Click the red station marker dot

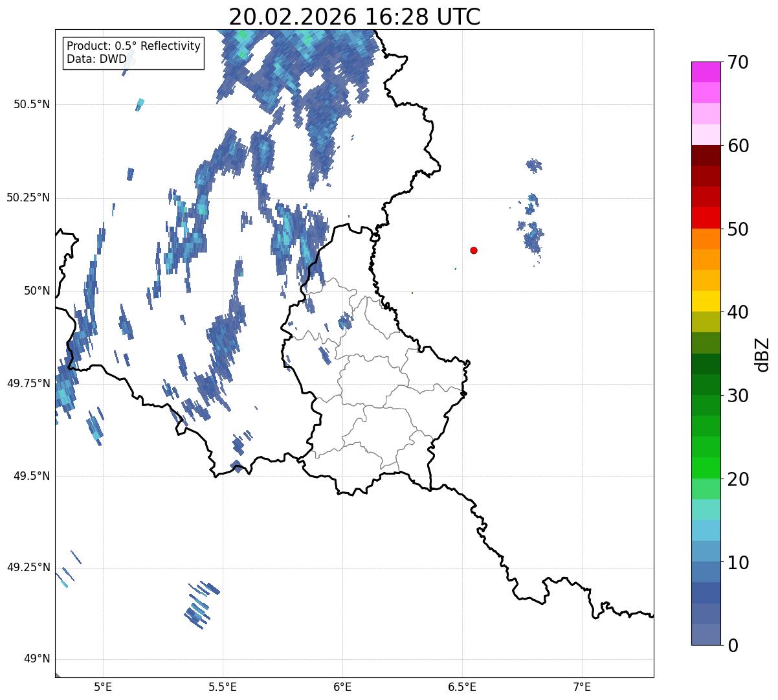(474, 251)
